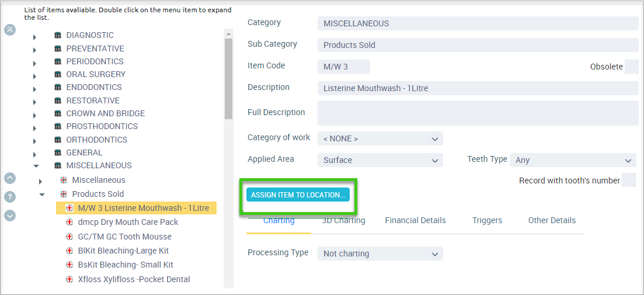Select GC/TM GC Tooth Mousse item
644x295 pixels.
click(124, 237)
